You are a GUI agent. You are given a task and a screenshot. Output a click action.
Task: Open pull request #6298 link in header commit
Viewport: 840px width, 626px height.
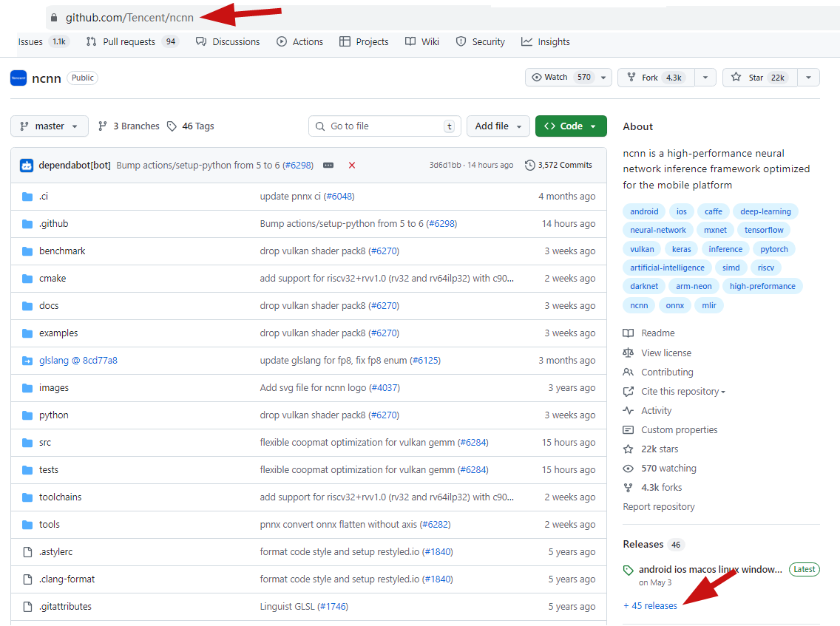click(x=298, y=166)
